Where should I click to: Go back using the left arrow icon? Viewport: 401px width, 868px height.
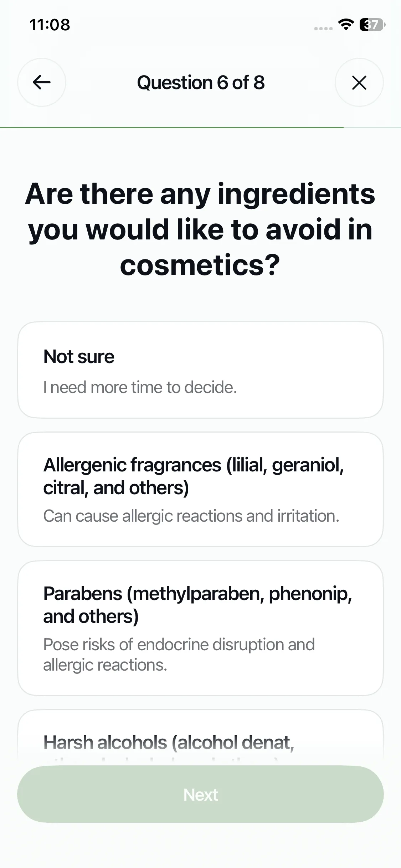pos(42,82)
